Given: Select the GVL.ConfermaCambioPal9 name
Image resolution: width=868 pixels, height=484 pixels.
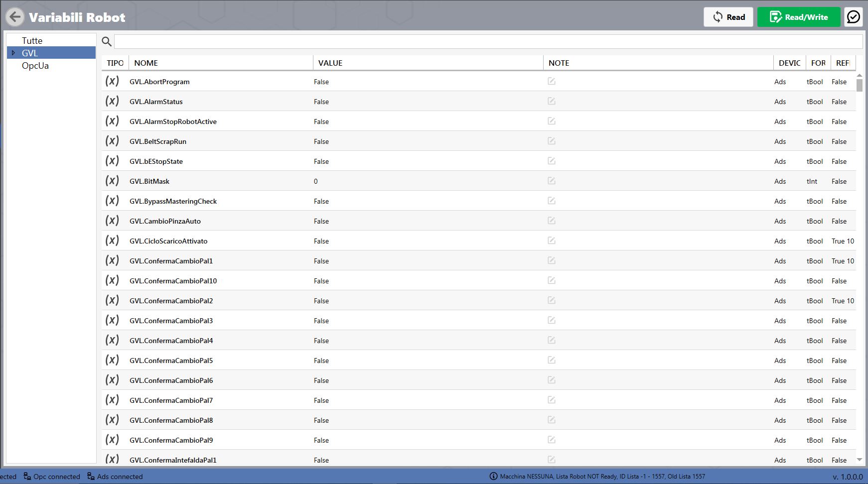Looking at the screenshot, I should 171,440.
